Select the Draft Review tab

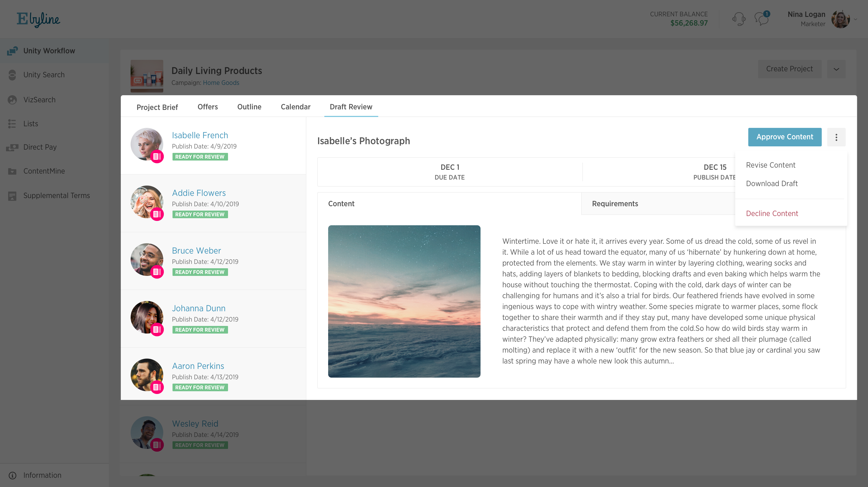[x=351, y=107]
